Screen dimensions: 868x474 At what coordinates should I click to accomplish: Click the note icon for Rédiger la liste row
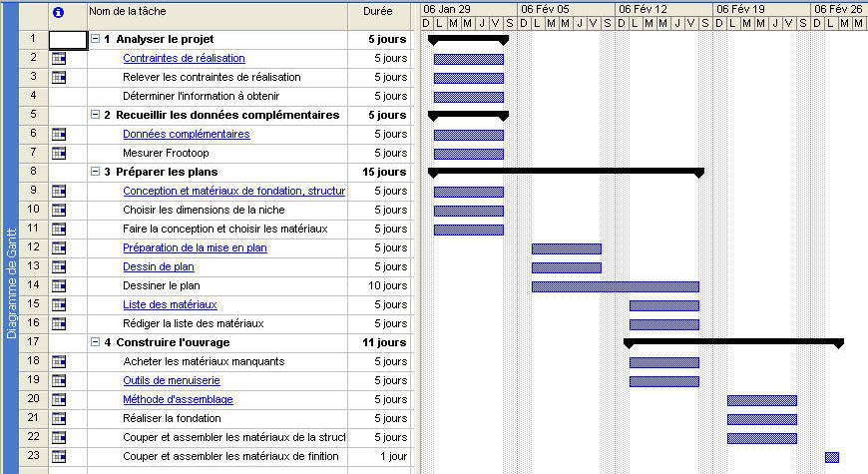pos(59,323)
